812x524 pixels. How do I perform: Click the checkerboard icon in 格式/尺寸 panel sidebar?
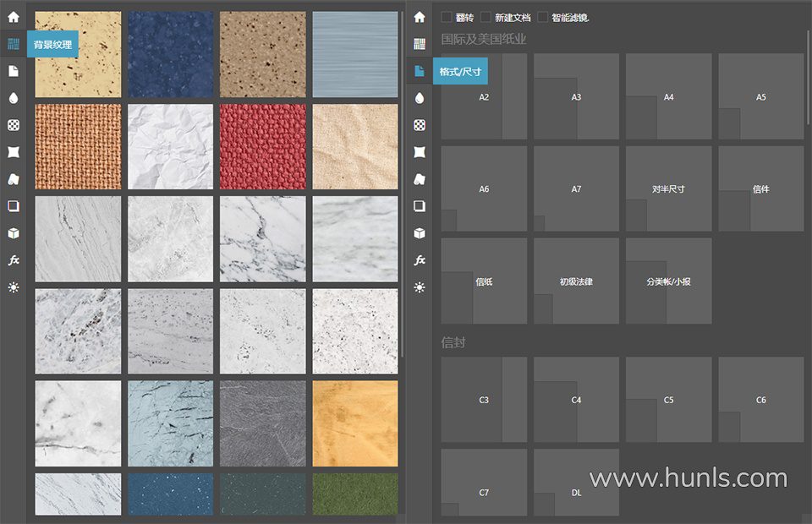coord(420,125)
